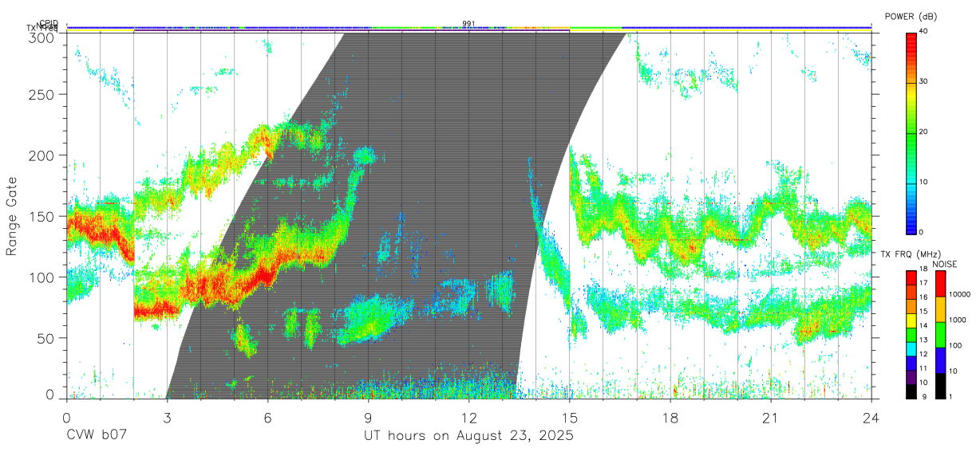Click the '14' label on the TX FRQ scale
The height and width of the screenshot is (452, 980).
pyautogui.click(x=923, y=326)
